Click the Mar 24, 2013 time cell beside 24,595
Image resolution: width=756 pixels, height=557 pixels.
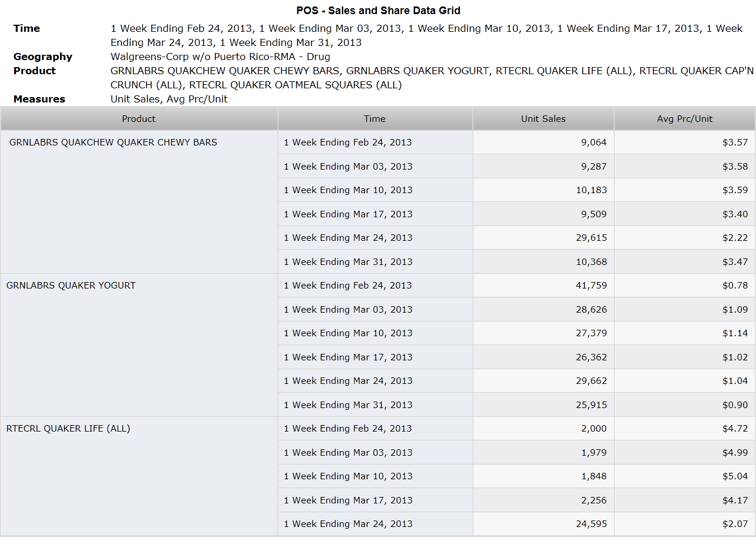(375, 524)
